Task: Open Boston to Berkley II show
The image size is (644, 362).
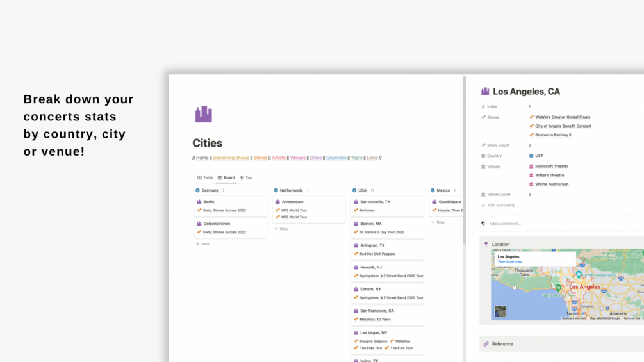Action: point(550,135)
